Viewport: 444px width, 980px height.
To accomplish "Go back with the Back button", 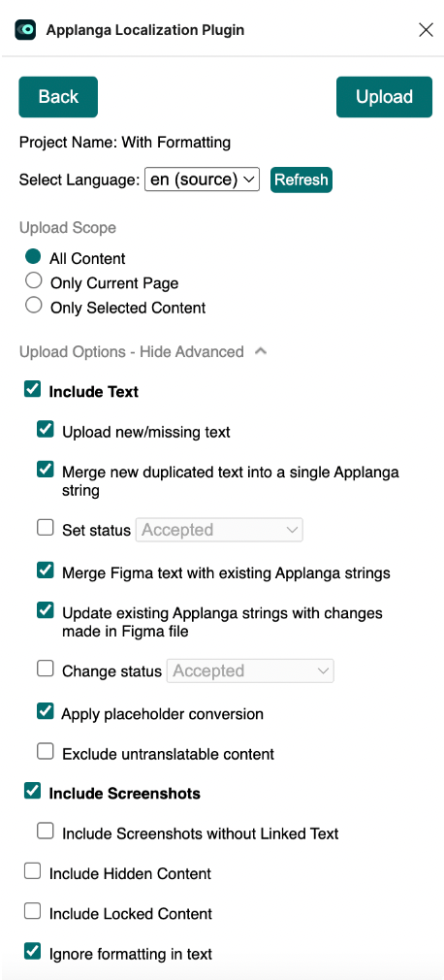I will [58, 97].
